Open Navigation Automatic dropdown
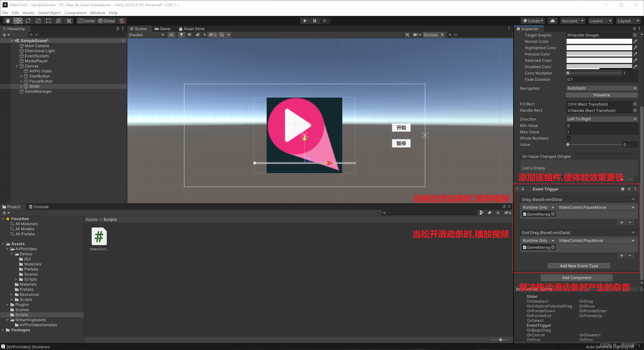Viewport: 644px width, 350px height. (602, 88)
